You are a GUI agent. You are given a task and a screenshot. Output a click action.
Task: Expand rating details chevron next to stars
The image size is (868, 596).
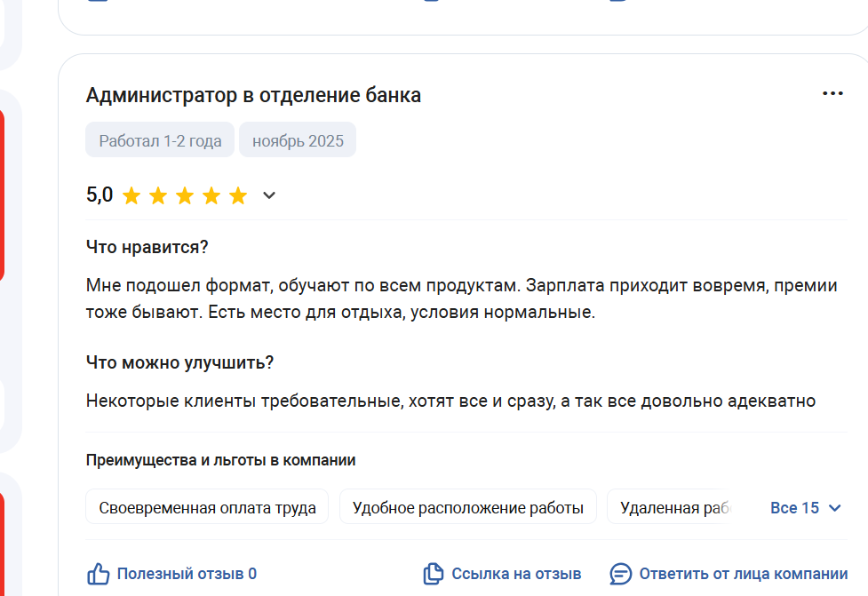tap(269, 195)
